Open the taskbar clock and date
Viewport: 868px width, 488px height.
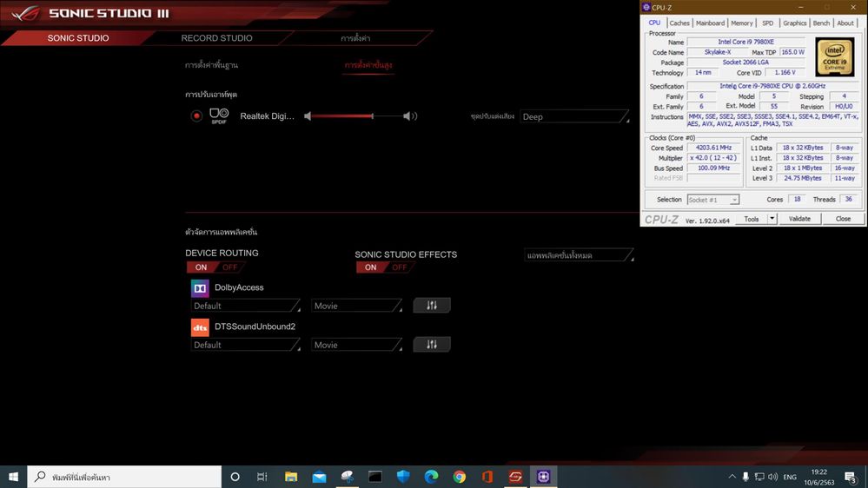click(819, 477)
